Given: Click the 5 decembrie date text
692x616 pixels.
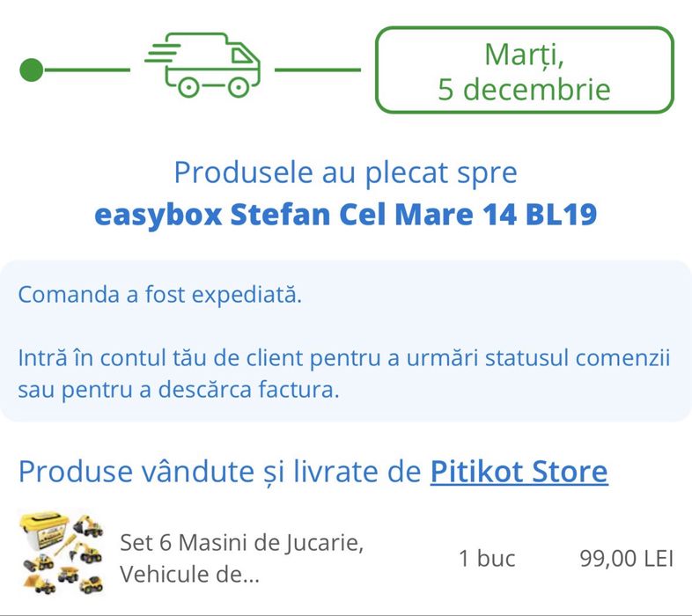Looking at the screenshot, I should point(524,89).
